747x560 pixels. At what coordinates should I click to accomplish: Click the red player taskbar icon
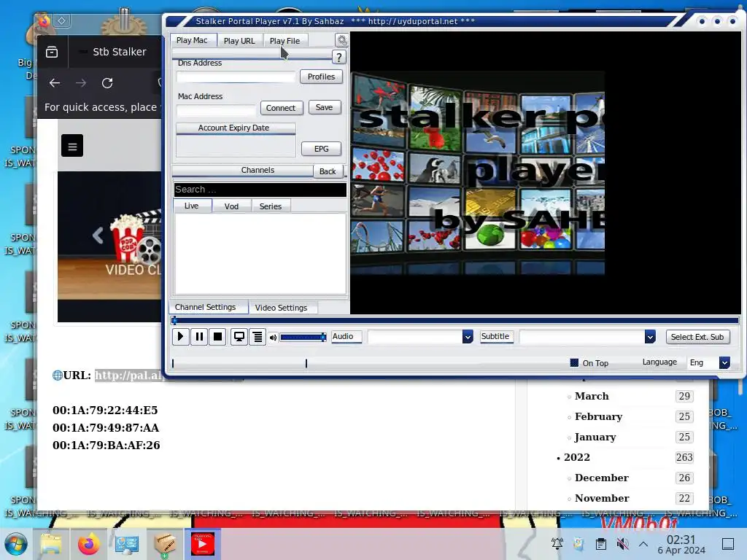(x=203, y=544)
